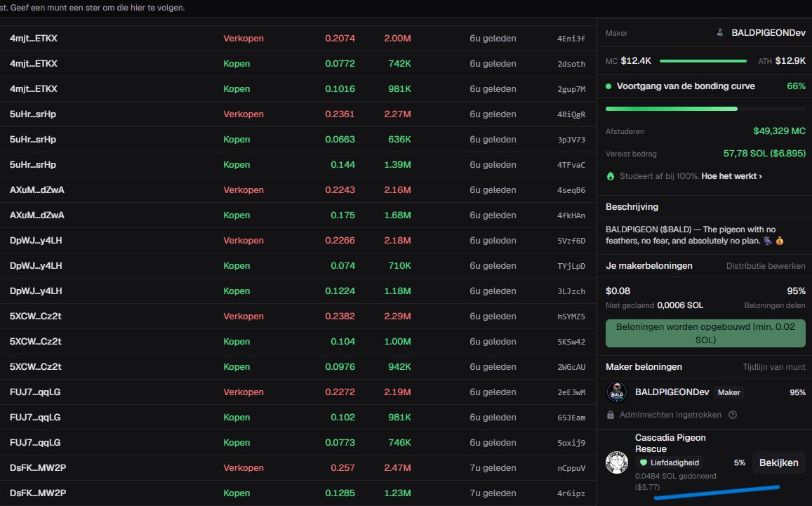This screenshot has height=506, width=812.
Task: Open transaction hash 3pJV73
Action: click(x=571, y=140)
